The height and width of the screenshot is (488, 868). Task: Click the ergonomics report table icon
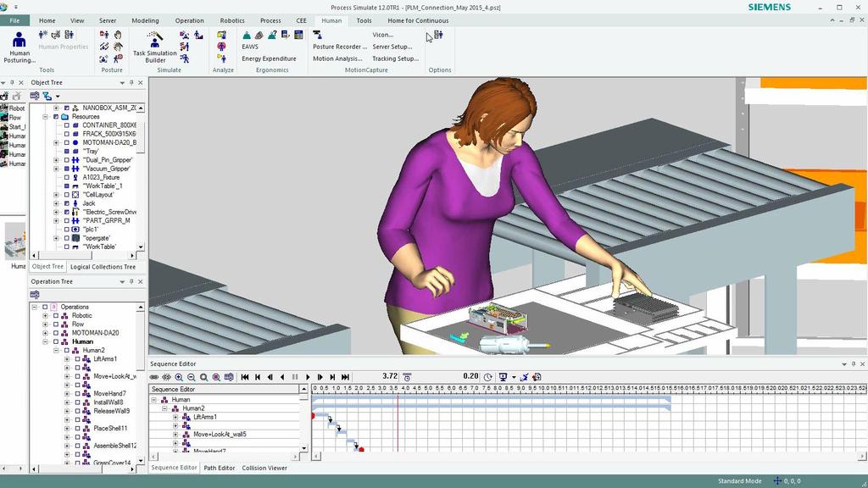click(298, 35)
